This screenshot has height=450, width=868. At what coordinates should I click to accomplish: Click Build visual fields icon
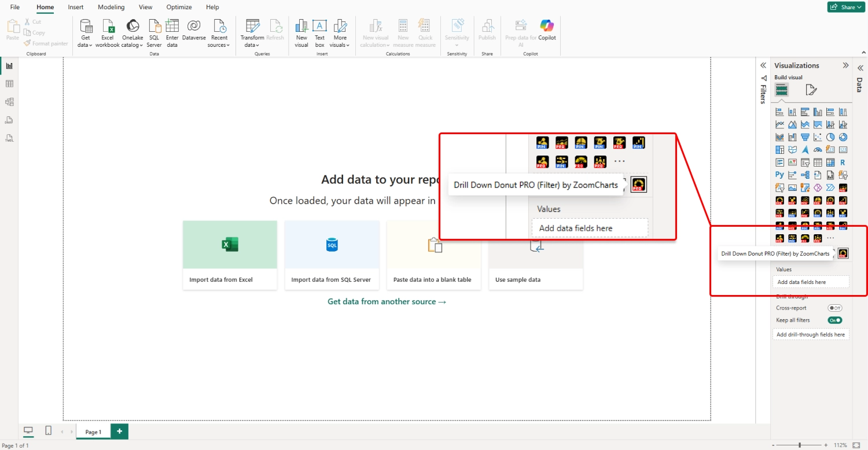coord(782,90)
